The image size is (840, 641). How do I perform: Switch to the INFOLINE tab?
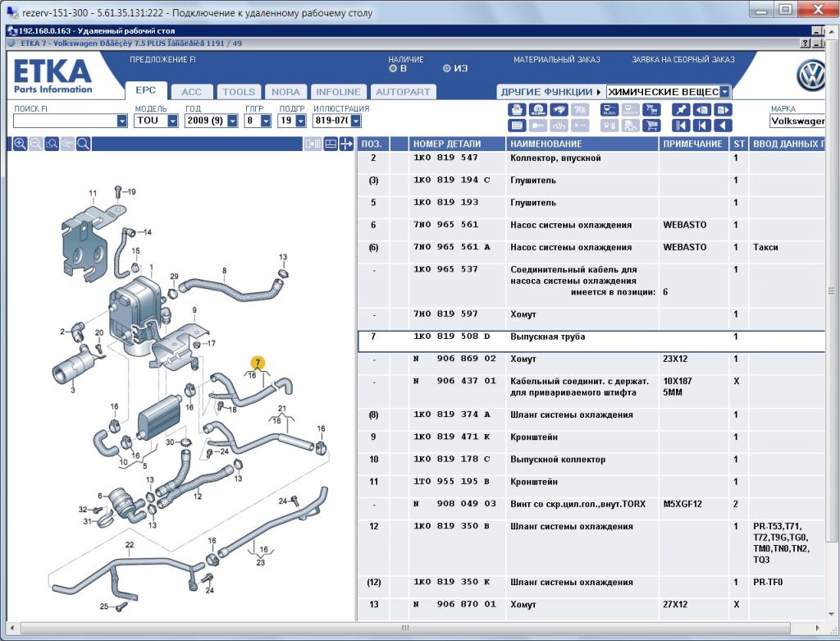(338, 92)
